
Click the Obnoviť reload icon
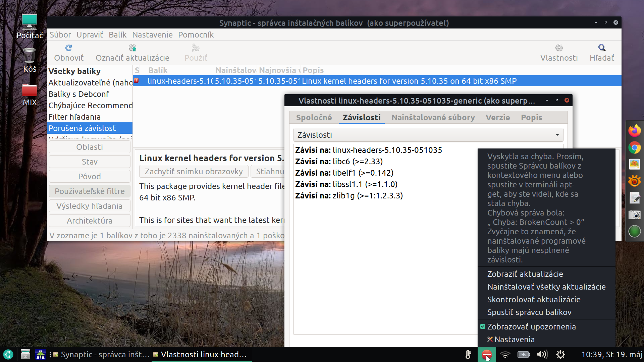[69, 48]
